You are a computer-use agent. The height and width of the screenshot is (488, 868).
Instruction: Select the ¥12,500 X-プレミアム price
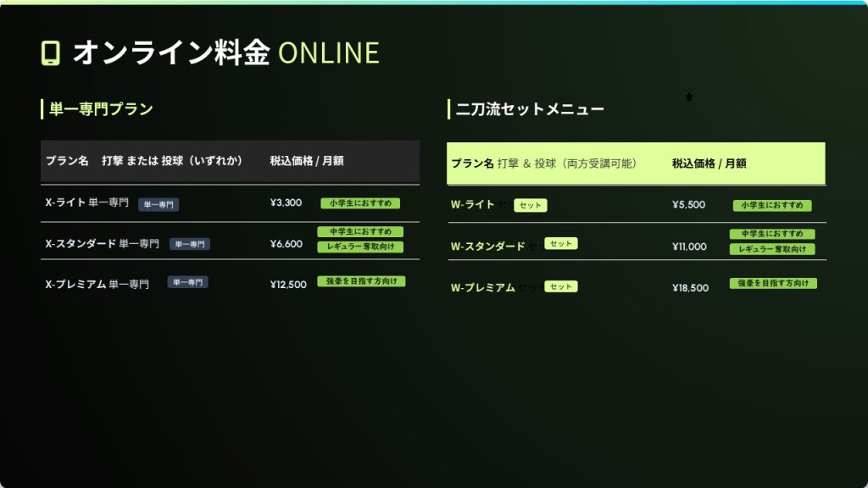point(288,285)
